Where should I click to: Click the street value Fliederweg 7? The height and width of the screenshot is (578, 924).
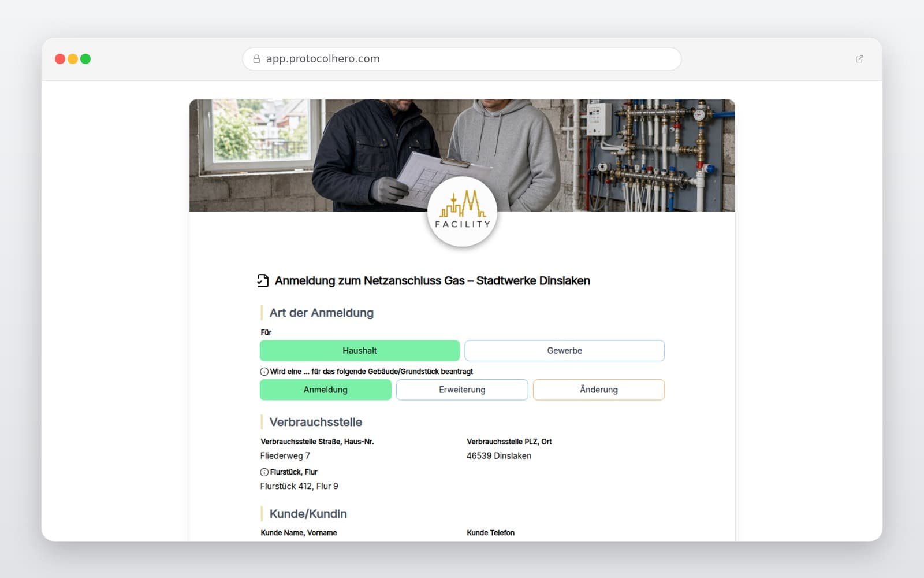tap(285, 455)
